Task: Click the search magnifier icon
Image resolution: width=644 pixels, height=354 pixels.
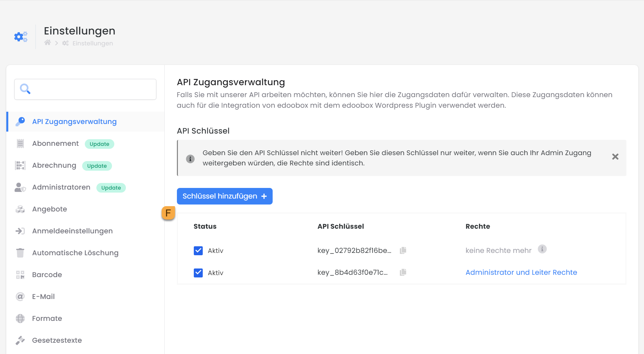Action: click(x=25, y=89)
